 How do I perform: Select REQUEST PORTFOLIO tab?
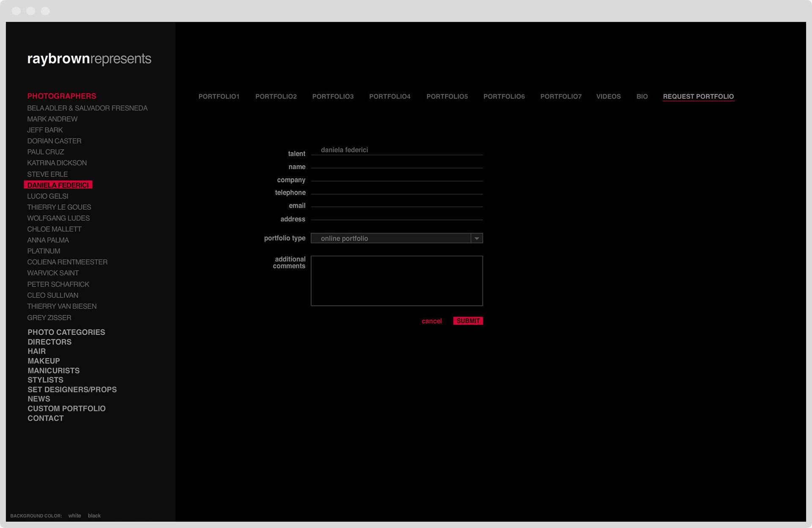pos(698,96)
